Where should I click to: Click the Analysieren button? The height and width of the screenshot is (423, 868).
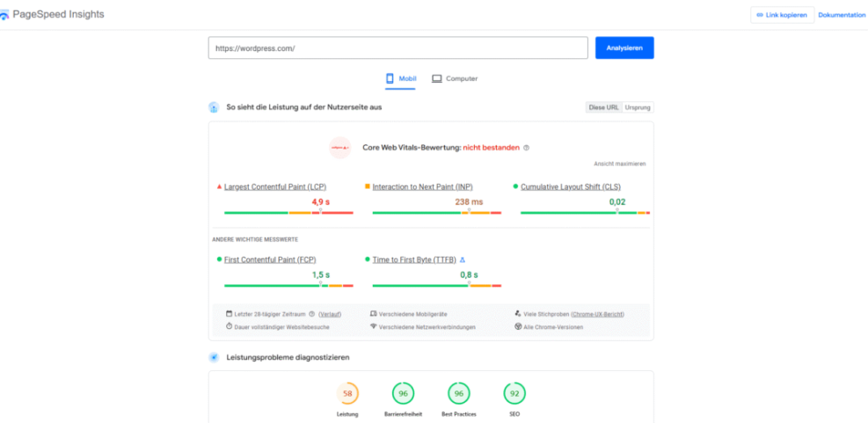[624, 47]
